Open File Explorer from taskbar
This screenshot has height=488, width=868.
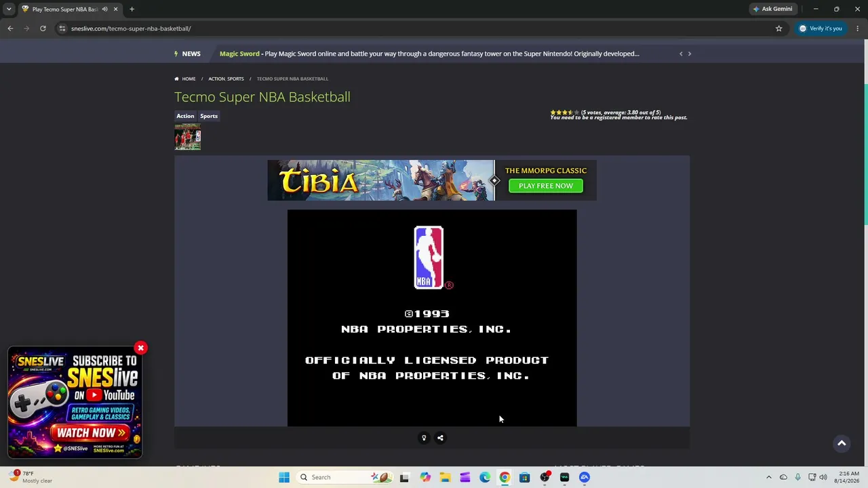[x=445, y=477]
